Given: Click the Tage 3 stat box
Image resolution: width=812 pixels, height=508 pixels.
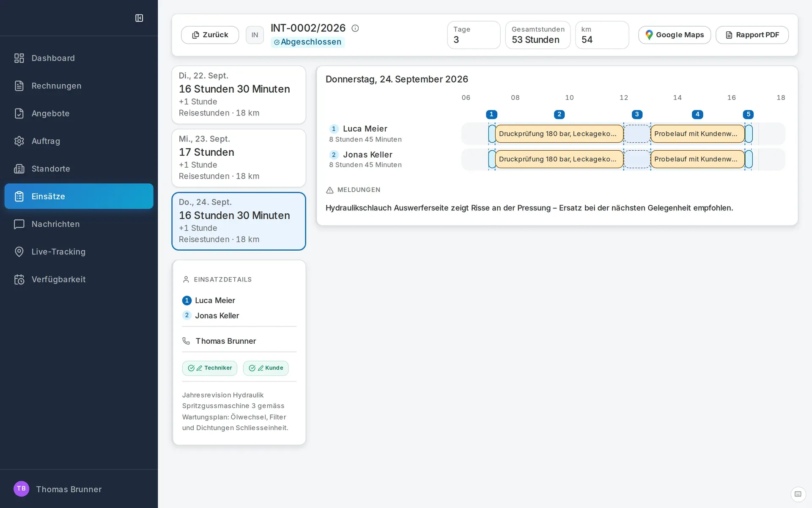Looking at the screenshot, I should 474,35.
